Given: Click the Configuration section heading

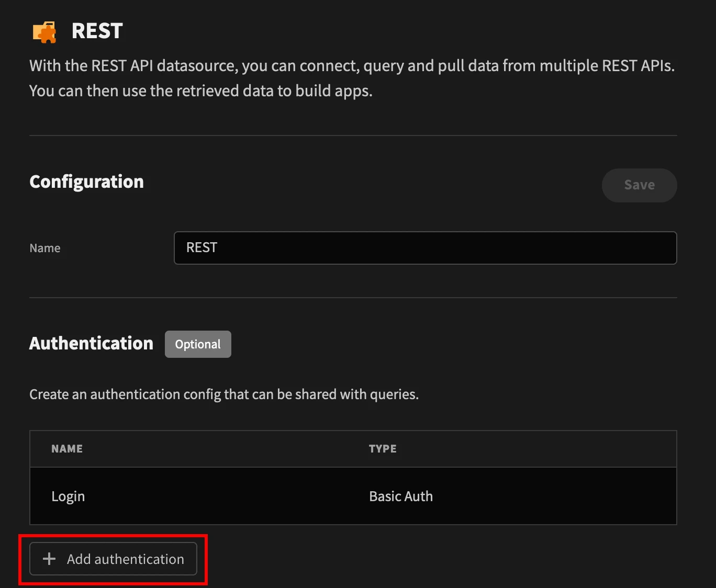Looking at the screenshot, I should tap(86, 182).
